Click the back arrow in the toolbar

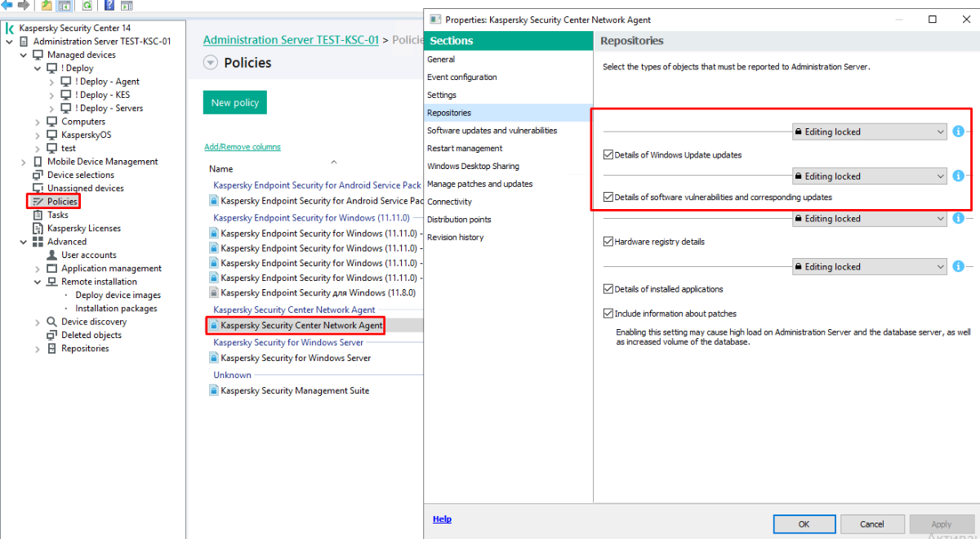pyautogui.click(x=7, y=6)
